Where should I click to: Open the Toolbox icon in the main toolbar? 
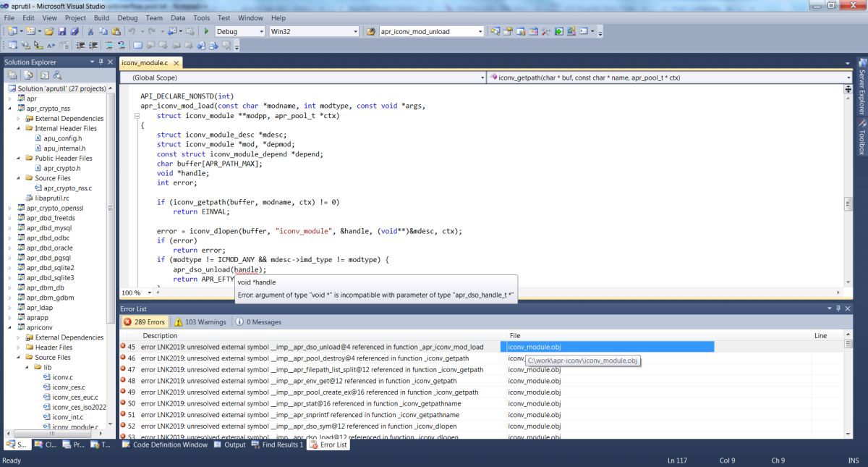tap(545, 31)
